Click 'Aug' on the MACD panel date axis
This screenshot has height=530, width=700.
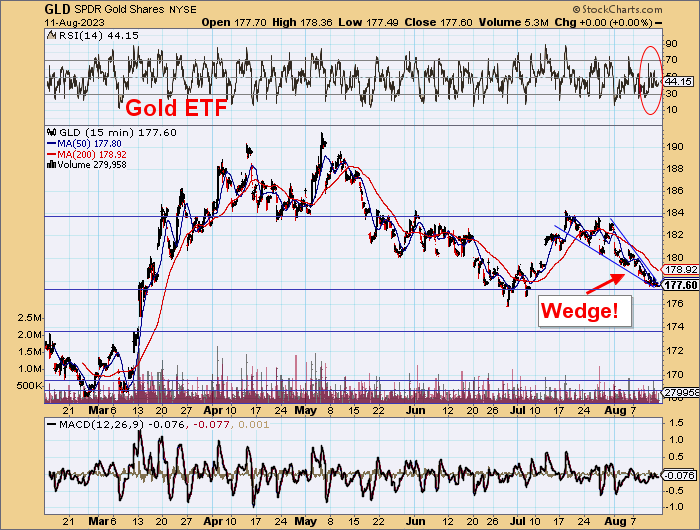615,521
